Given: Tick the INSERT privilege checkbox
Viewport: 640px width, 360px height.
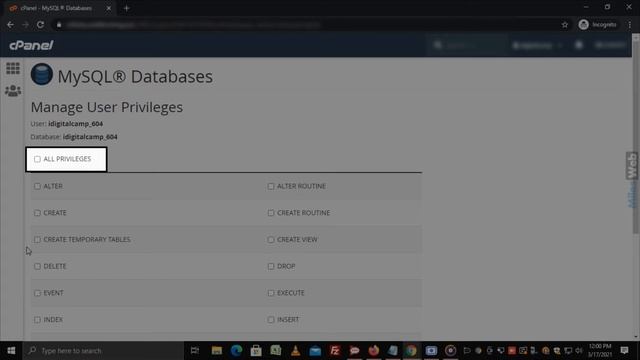Looking at the screenshot, I should 271,320.
